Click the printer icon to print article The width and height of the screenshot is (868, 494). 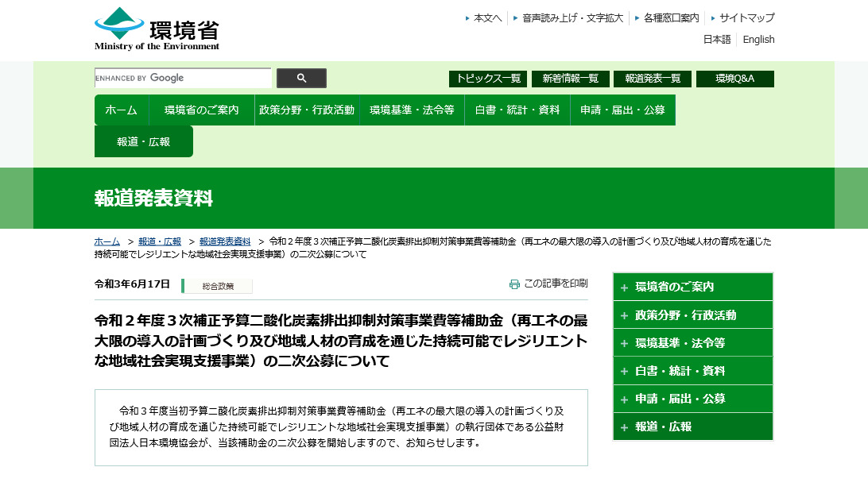(x=514, y=284)
